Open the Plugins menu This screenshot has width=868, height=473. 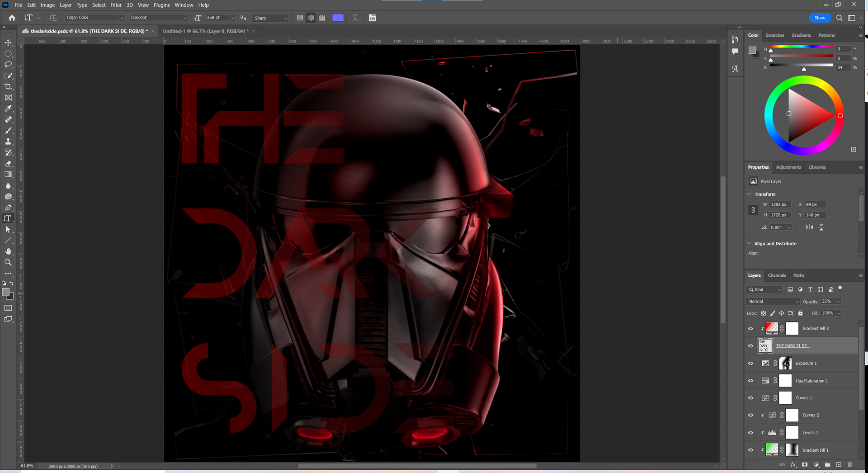point(161,5)
